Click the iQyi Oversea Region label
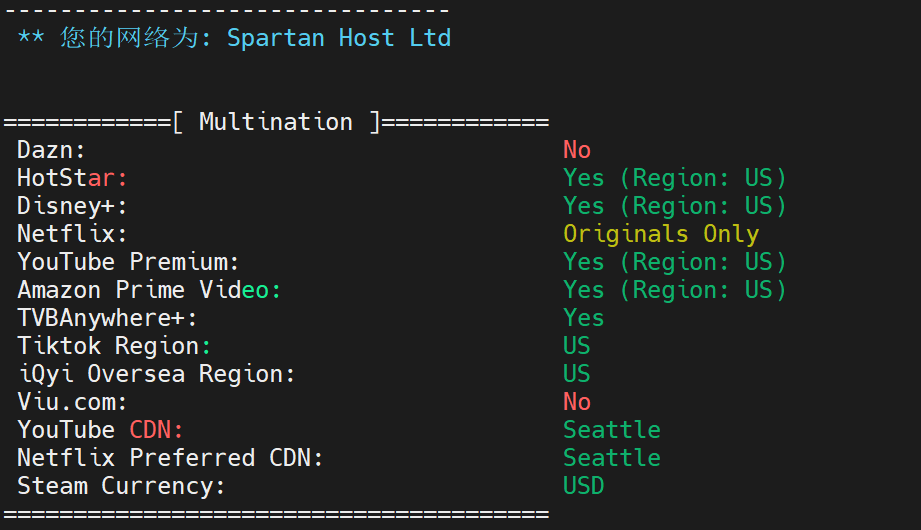Screen dimensions: 921x530 156,374
